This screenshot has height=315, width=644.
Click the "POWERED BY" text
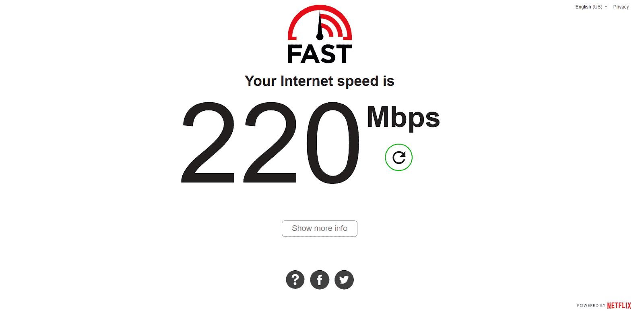point(591,306)
